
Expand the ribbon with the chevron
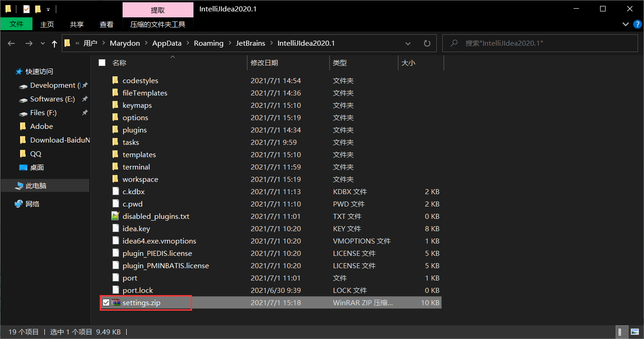coord(625,24)
